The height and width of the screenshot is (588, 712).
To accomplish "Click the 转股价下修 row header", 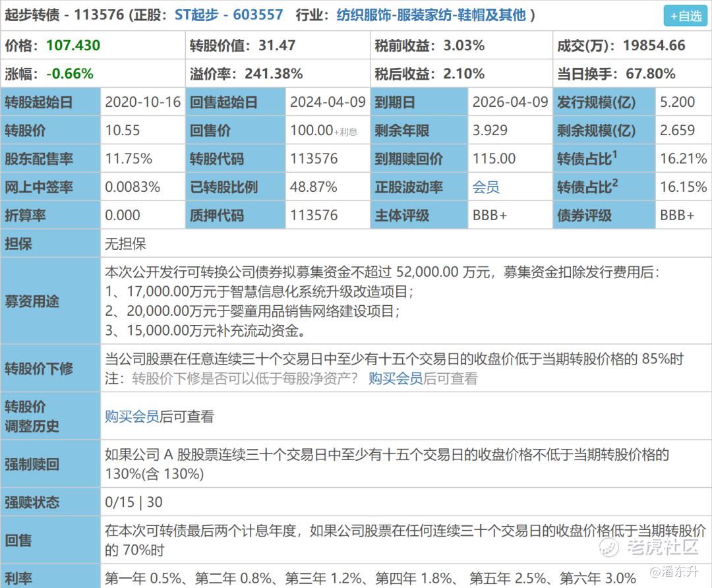I will (50, 368).
